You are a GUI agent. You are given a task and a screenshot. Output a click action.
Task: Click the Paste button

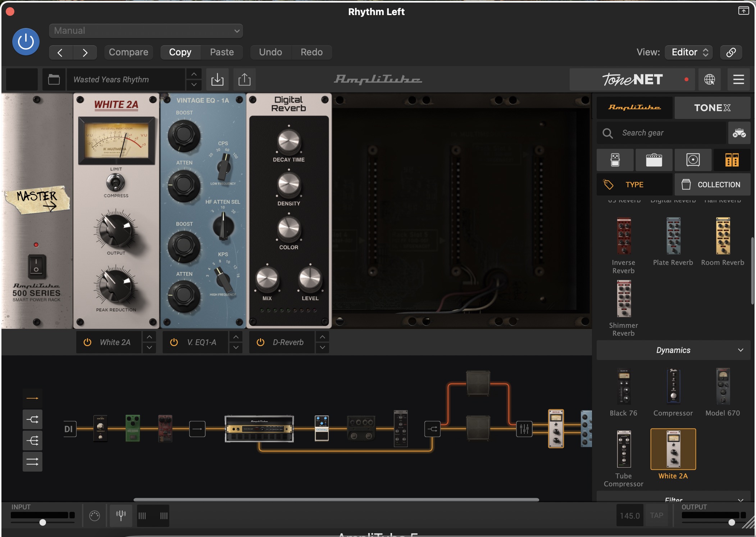pos(222,52)
